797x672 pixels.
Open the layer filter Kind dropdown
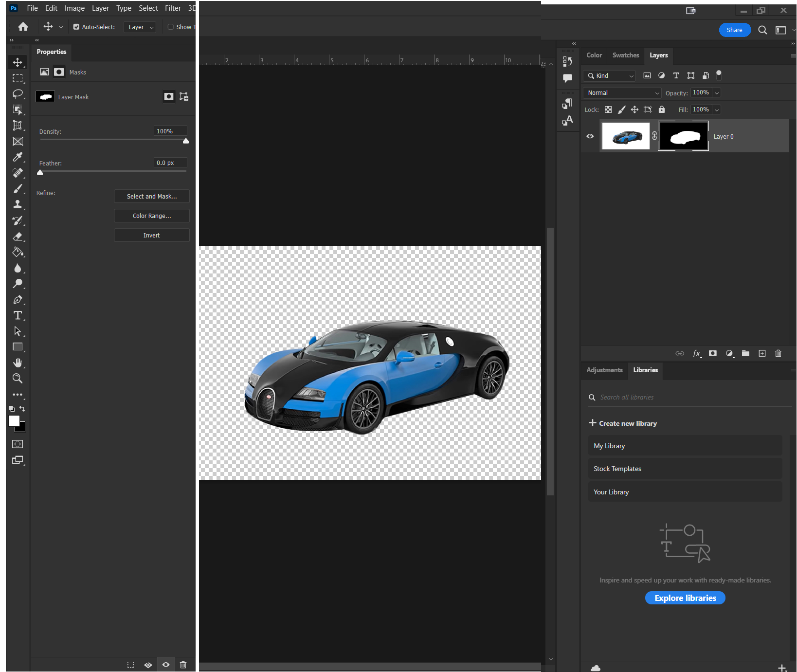tap(609, 76)
